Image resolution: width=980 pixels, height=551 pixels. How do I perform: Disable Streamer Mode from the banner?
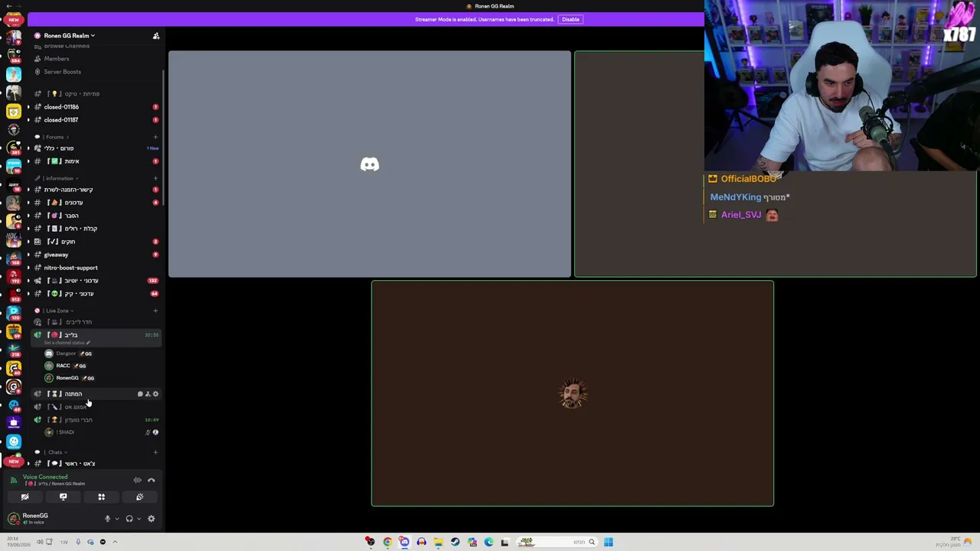click(570, 19)
